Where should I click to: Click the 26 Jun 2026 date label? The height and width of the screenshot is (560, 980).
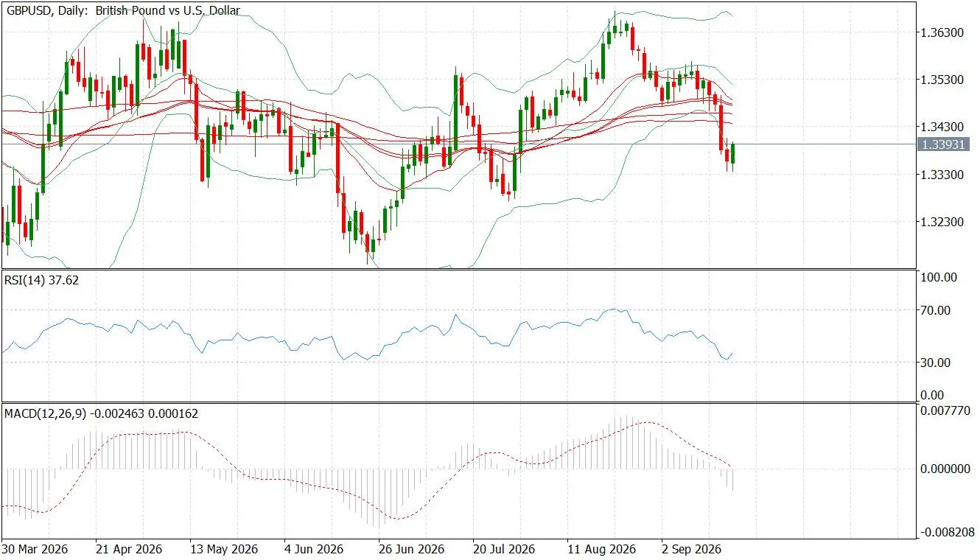pos(412,550)
